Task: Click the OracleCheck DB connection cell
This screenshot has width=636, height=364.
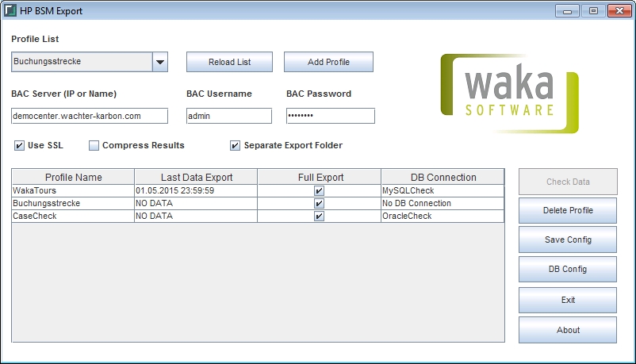Action: 443,216
